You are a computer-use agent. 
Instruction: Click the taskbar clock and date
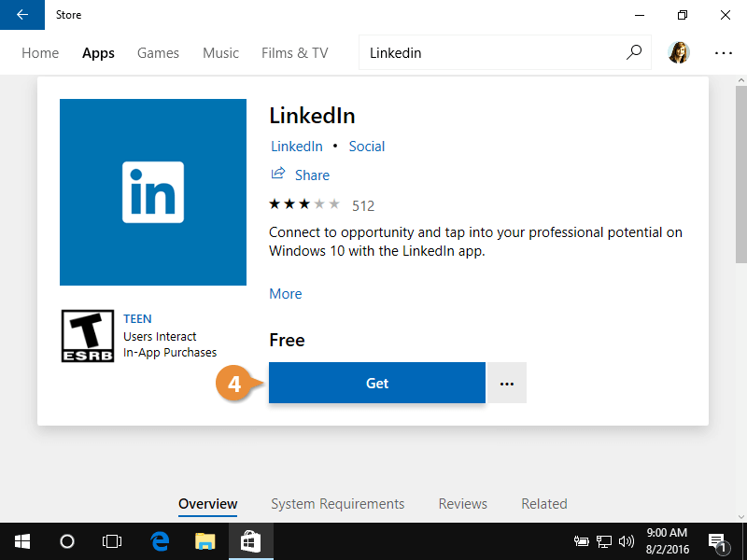(x=667, y=541)
